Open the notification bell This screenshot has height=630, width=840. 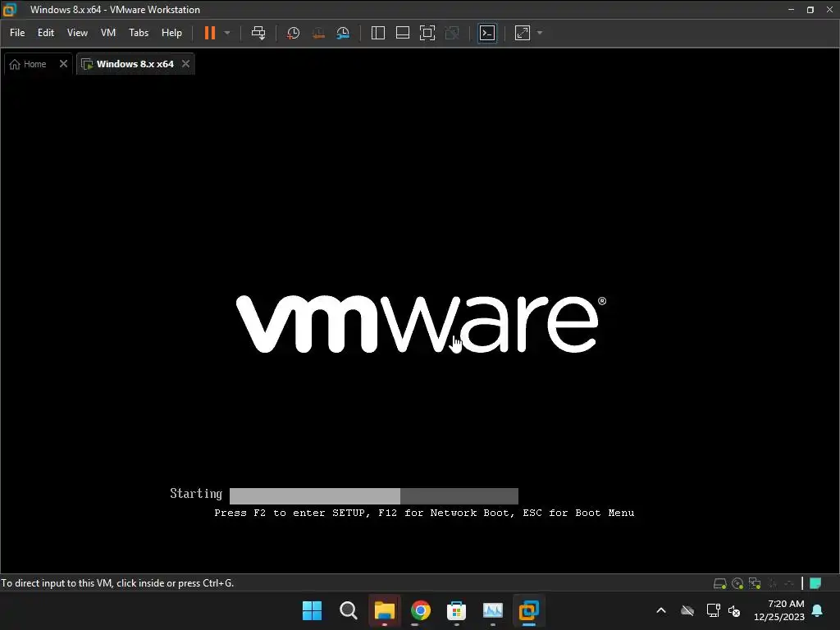pyautogui.click(x=818, y=610)
